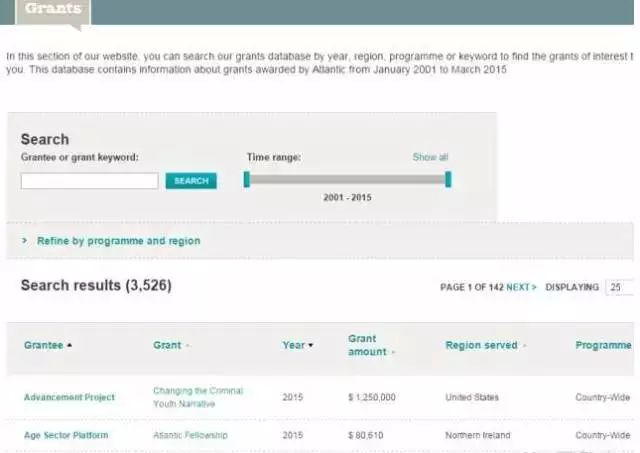Open the Atlantic Fellowship grant link
640x453 pixels.
(x=190, y=435)
